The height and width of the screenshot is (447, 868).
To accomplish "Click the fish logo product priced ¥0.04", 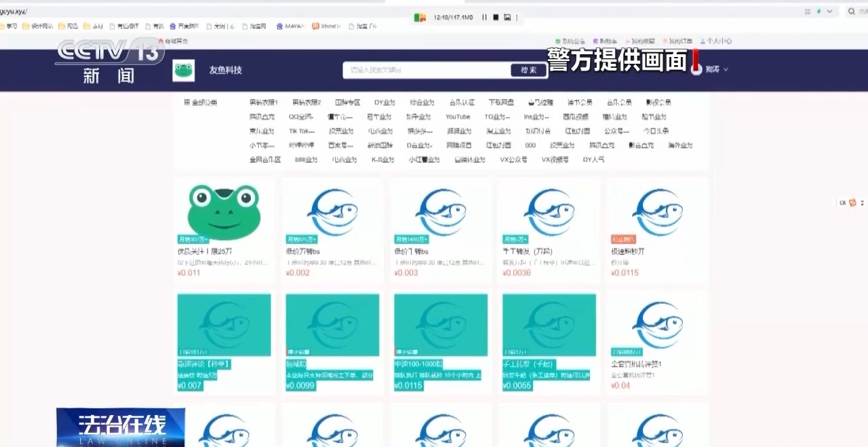I will (x=657, y=324).
